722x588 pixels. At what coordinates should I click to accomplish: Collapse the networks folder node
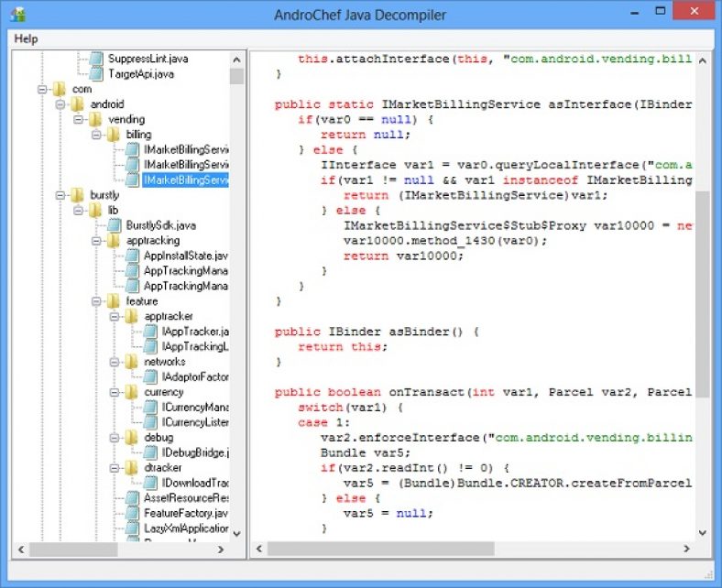[114, 362]
